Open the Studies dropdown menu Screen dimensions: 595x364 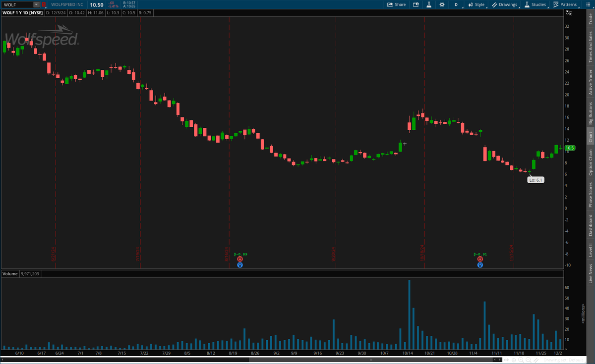click(x=535, y=4)
